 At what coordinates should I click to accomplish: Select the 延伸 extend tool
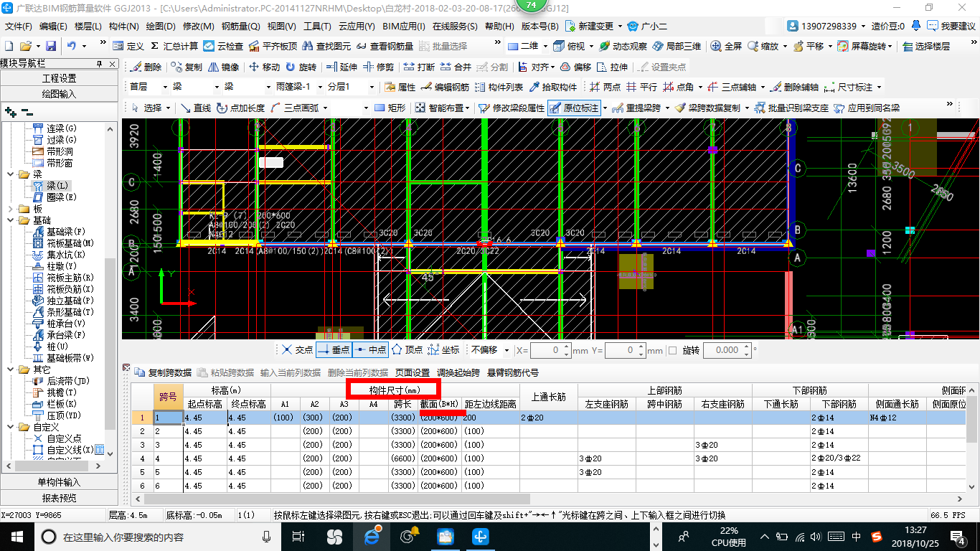(x=341, y=67)
